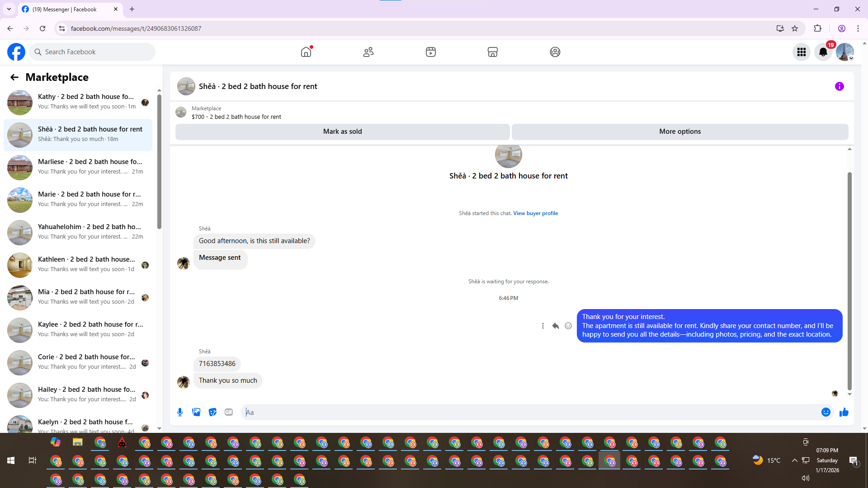
Task: Open more options dots beside blue message
Action: (x=543, y=326)
